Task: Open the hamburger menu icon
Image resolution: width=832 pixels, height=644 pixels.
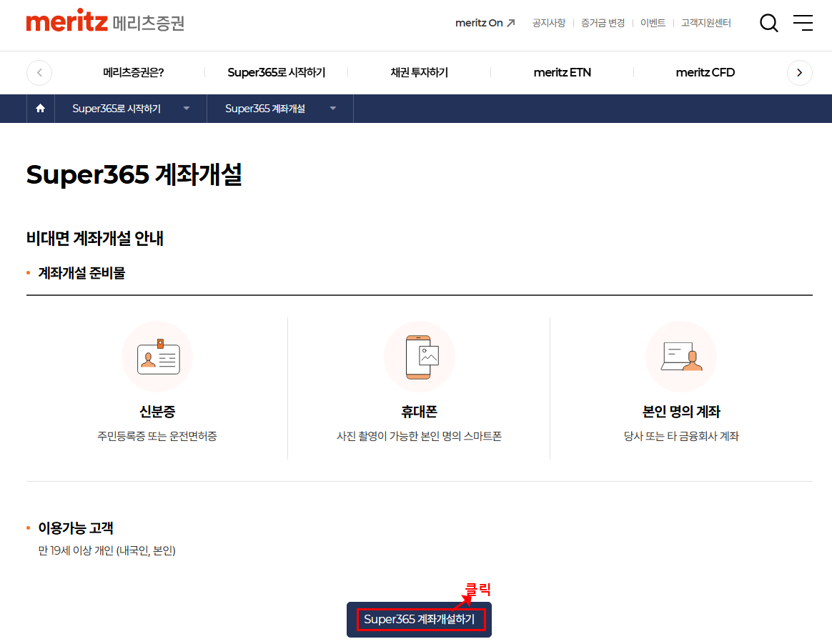Action: pyautogui.click(x=803, y=23)
